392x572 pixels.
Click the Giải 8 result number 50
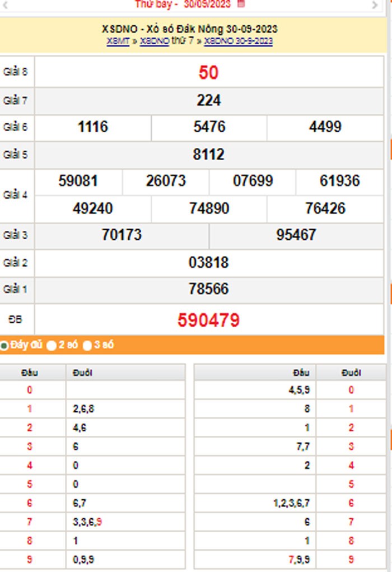[x=208, y=72]
